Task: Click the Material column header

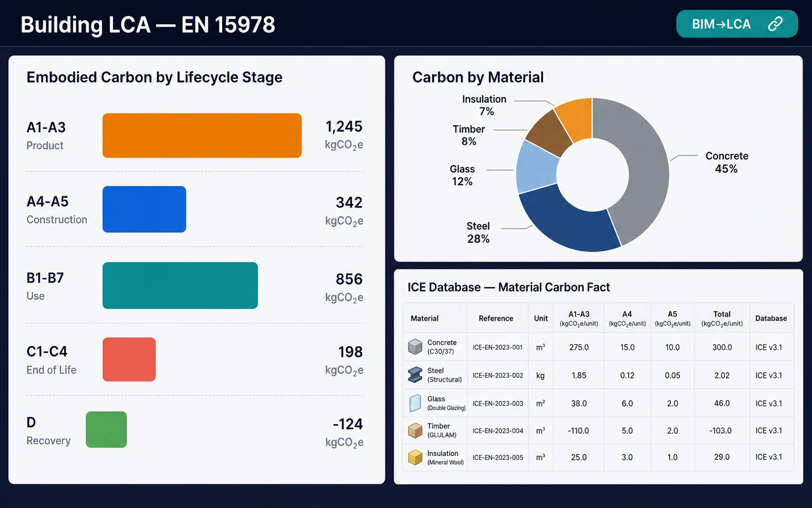Action: 424,318
